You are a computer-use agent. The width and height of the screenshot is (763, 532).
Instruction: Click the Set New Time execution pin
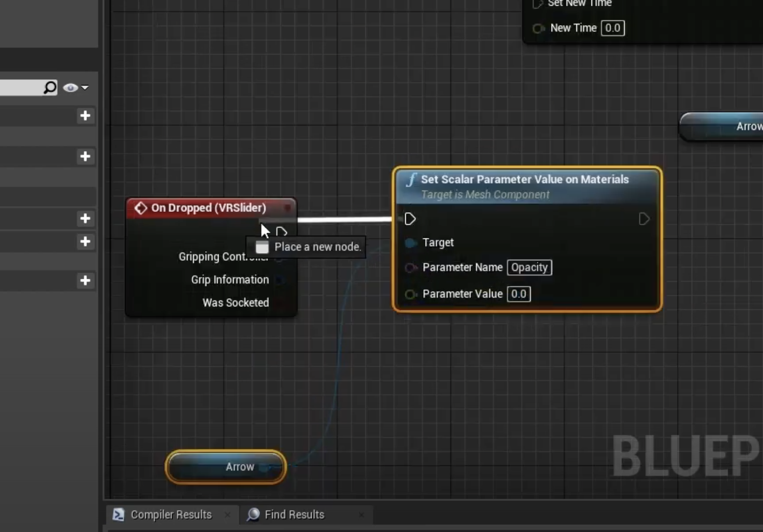537,4
